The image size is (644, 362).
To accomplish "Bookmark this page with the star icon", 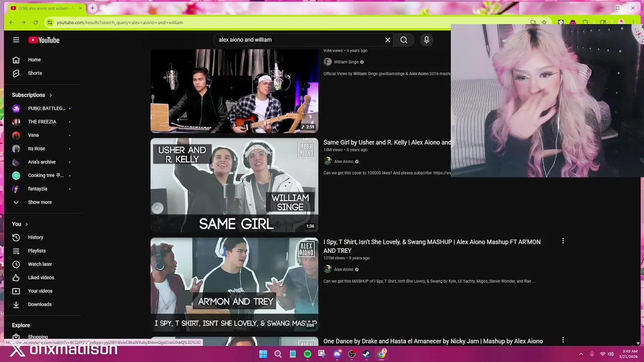I will (x=544, y=22).
